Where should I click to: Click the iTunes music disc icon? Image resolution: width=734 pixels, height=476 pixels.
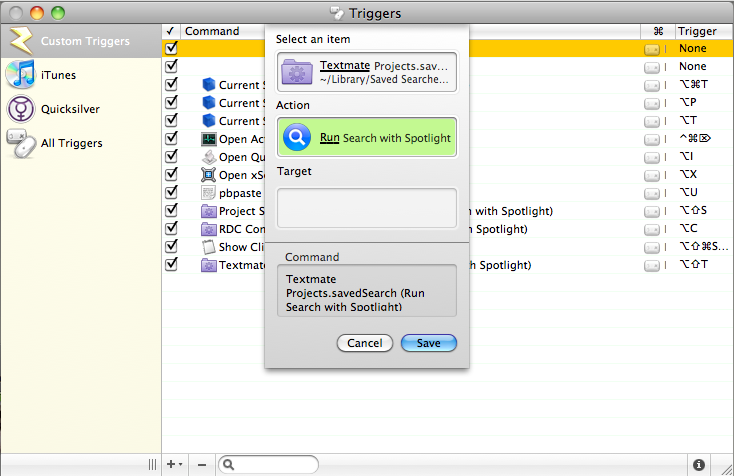click(21, 74)
